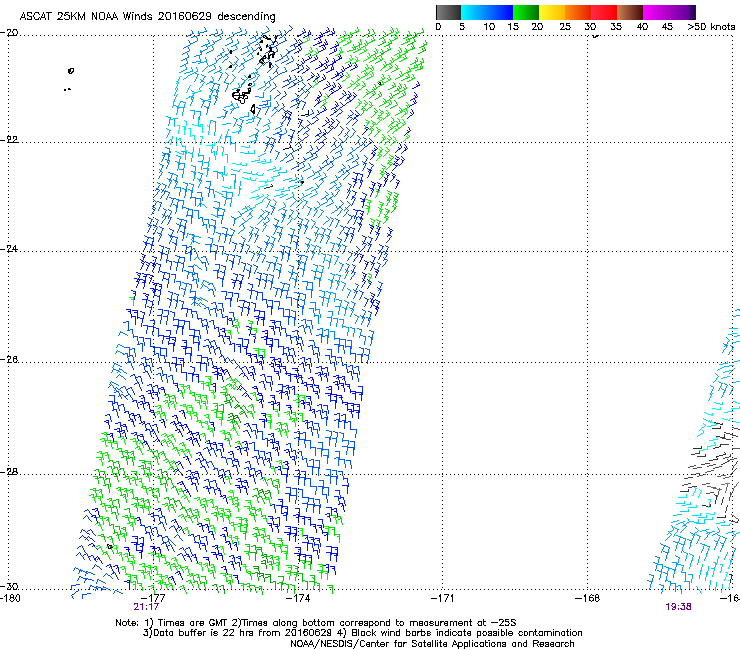Image resolution: width=740 pixels, height=650 pixels.
Task: Click the gray 0-5 knots color segment
Action: 448,12
